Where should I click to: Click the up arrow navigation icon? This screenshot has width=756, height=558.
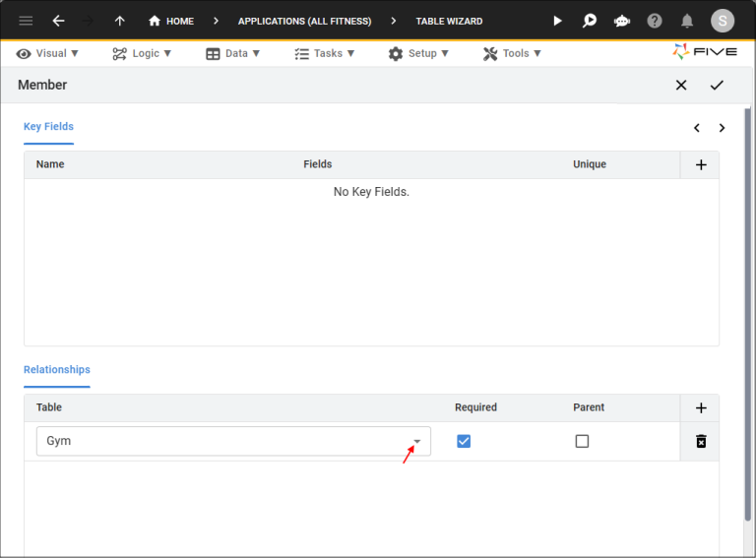click(119, 21)
